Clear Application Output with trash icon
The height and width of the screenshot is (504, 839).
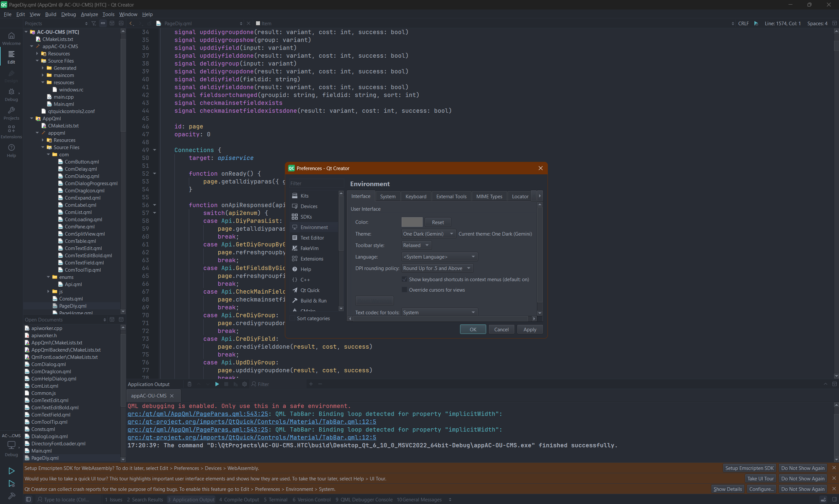tap(190, 384)
